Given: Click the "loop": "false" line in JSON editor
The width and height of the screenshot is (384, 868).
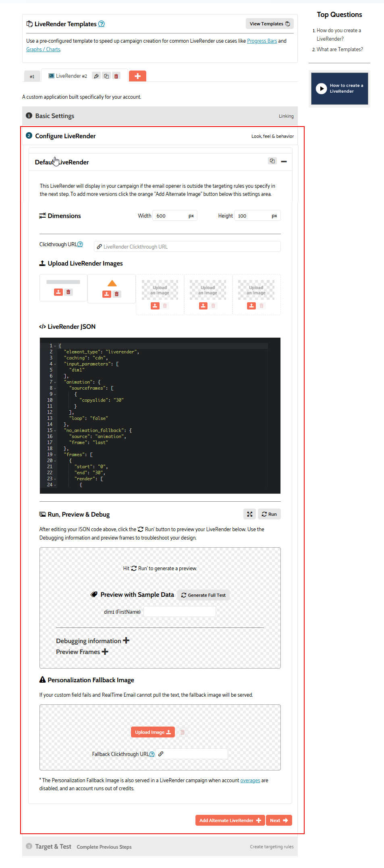Looking at the screenshot, I should (x=88, y=418).
